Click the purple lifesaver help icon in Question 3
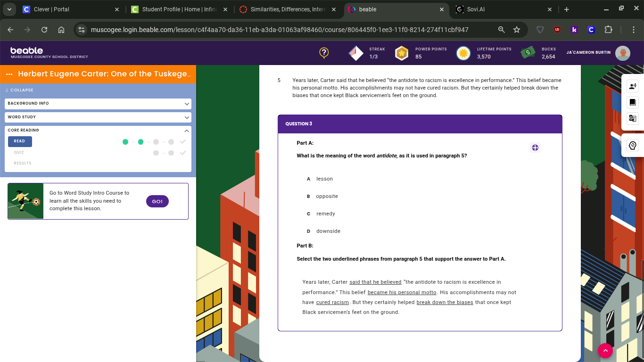The height and width of the screenshot is (362, 644). tap(535, 148)
